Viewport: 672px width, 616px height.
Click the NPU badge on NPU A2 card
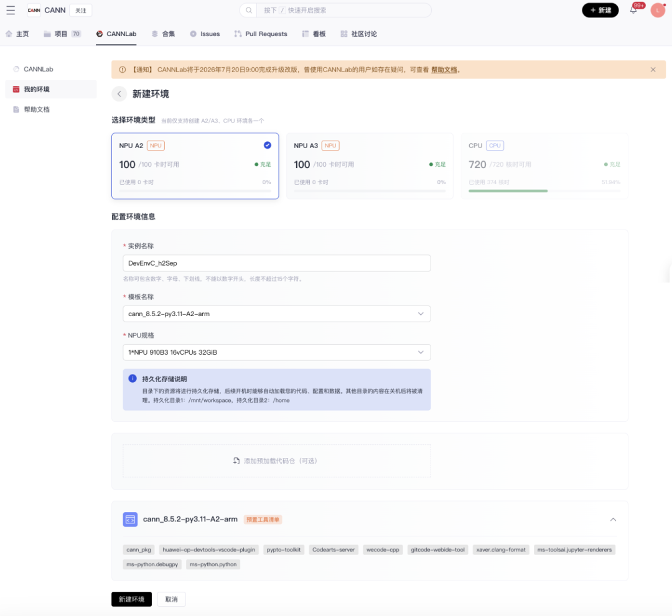point(156,146)
